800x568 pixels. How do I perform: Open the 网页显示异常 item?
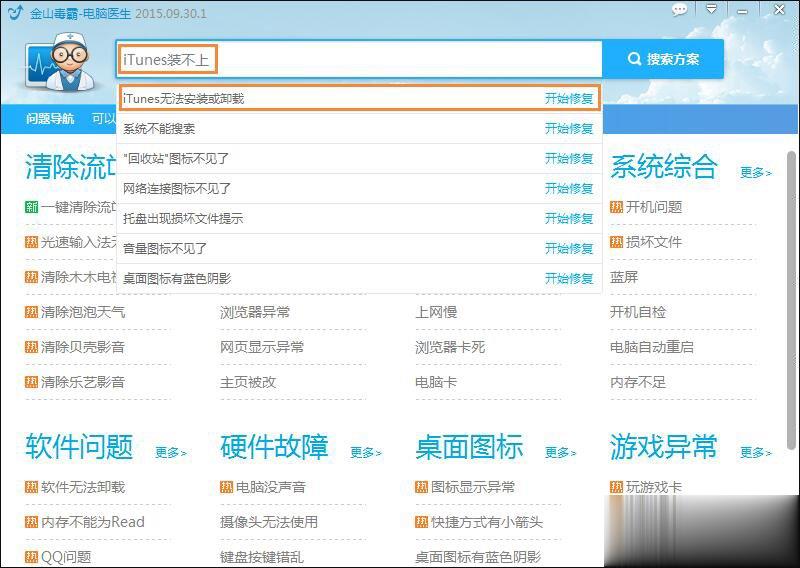point(262,347)
